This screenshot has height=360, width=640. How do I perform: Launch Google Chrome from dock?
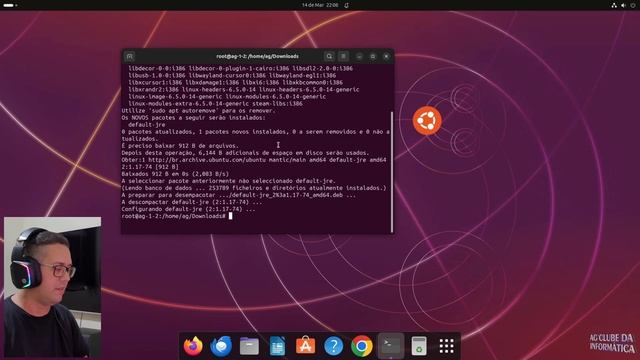click(x=362, y=346)
